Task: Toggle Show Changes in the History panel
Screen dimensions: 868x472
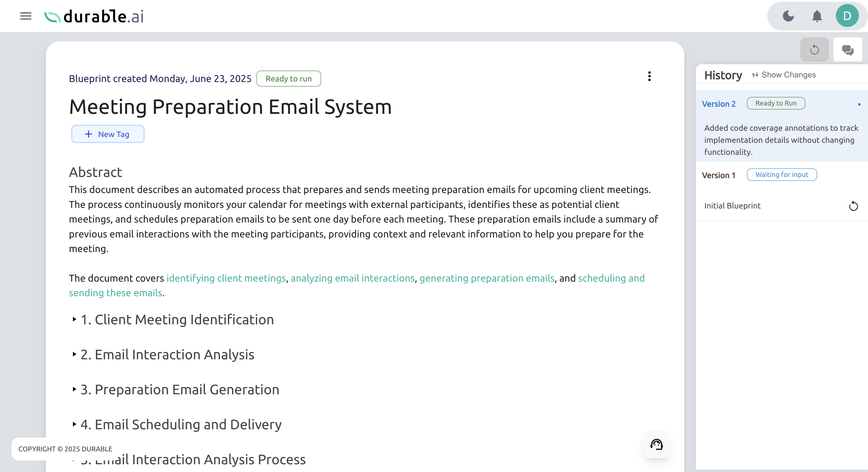Action: point(784,75)
